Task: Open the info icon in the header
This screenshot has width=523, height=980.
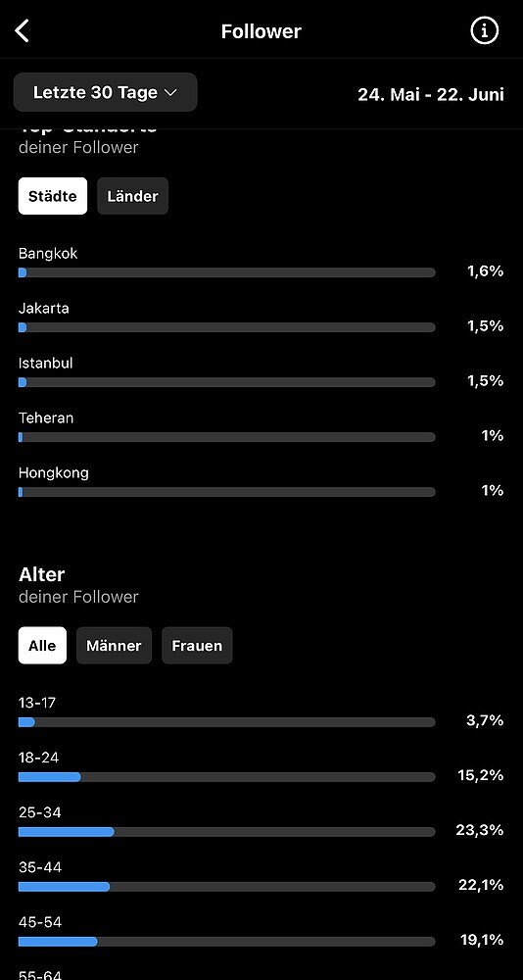Action: 484,30
